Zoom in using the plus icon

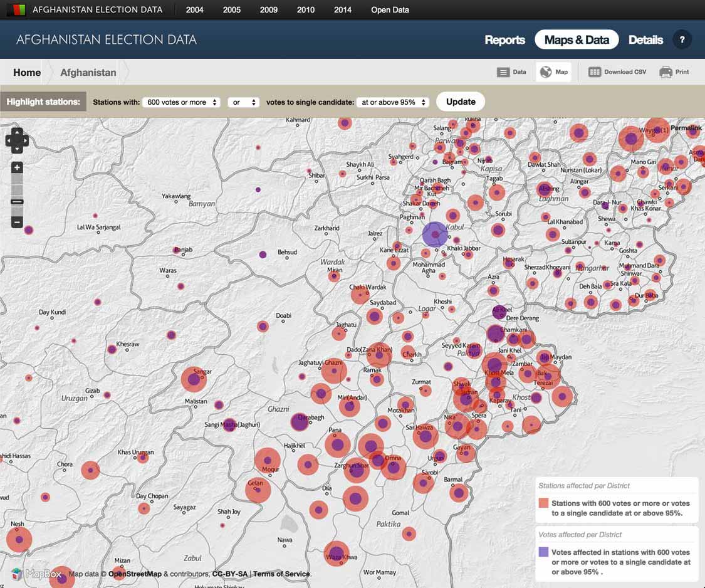(x=16, y=168)
